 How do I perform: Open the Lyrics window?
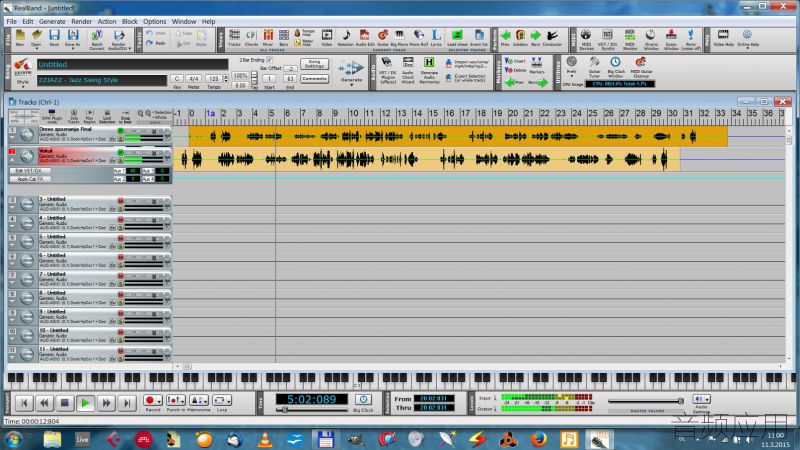(x=436, y=38)
